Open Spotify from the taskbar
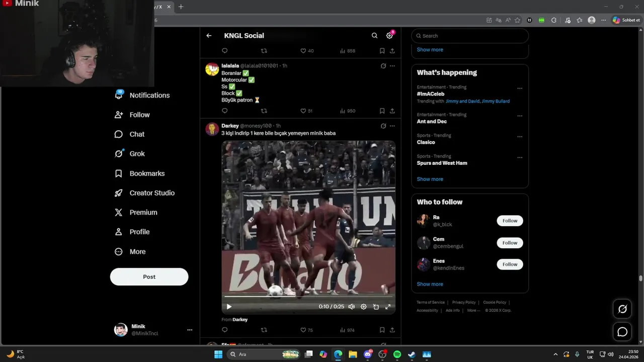Viewport: 644px width, 362px height. point(397,354)
